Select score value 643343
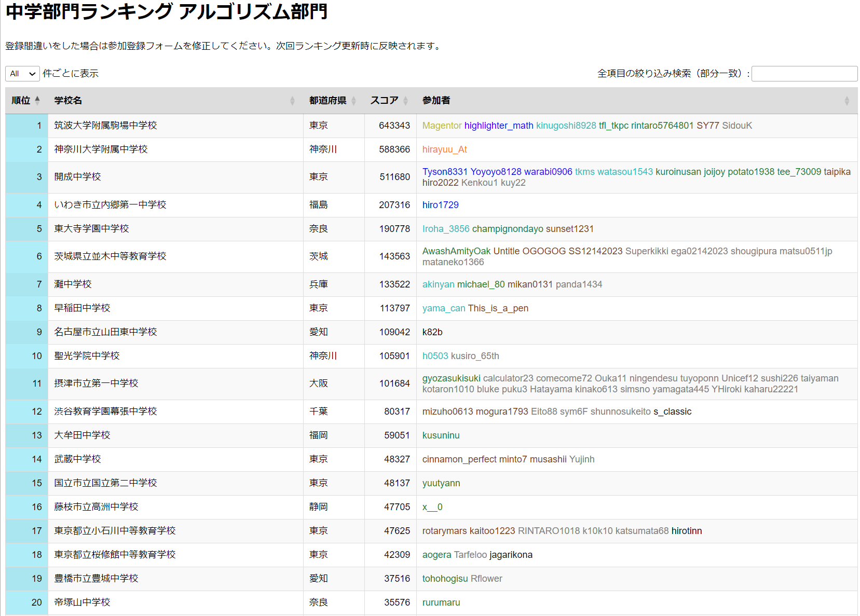 (394, 126)
